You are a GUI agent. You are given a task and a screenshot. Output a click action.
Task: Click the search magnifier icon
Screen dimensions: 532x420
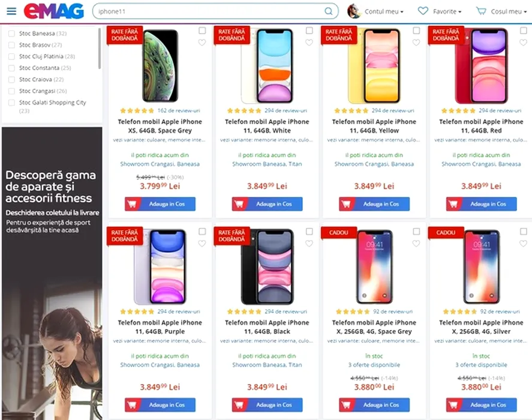coord(329,11)
